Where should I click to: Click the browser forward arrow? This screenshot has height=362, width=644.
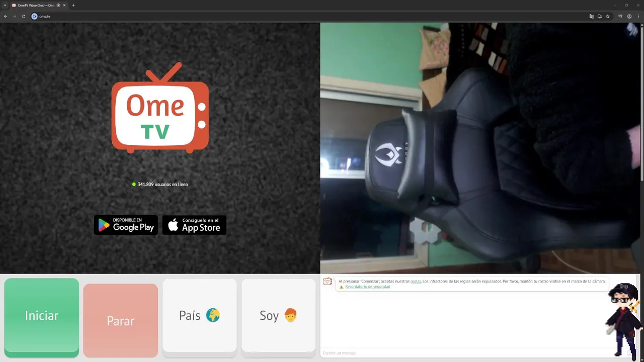[x=15, y=16]
